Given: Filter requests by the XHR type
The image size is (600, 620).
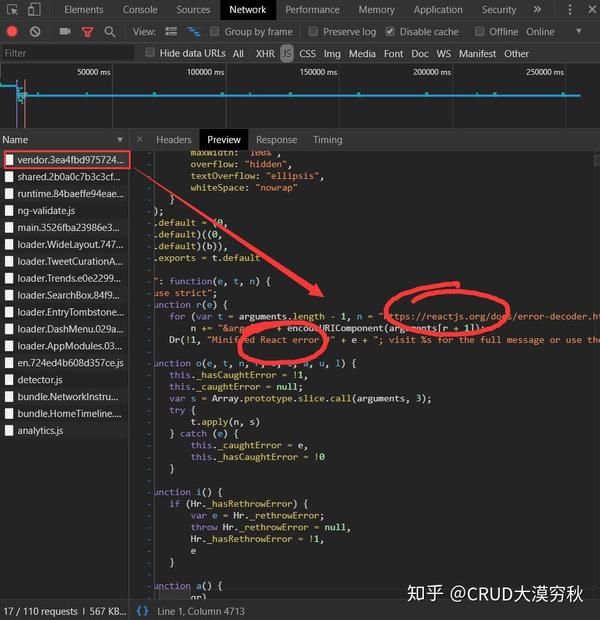Looking at the screenshot, I should tap(264, 53).
